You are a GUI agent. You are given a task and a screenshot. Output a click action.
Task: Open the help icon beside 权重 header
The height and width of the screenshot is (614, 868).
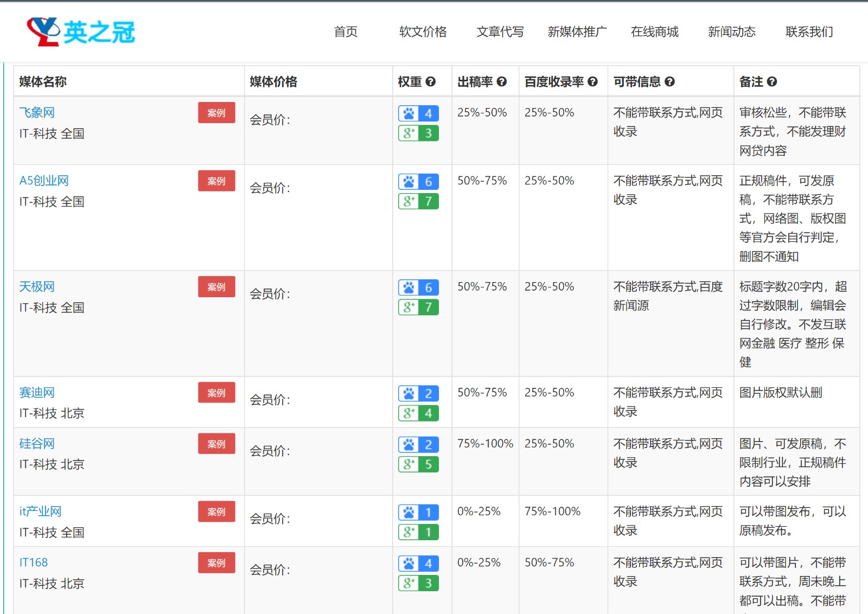tap(431, 81)
